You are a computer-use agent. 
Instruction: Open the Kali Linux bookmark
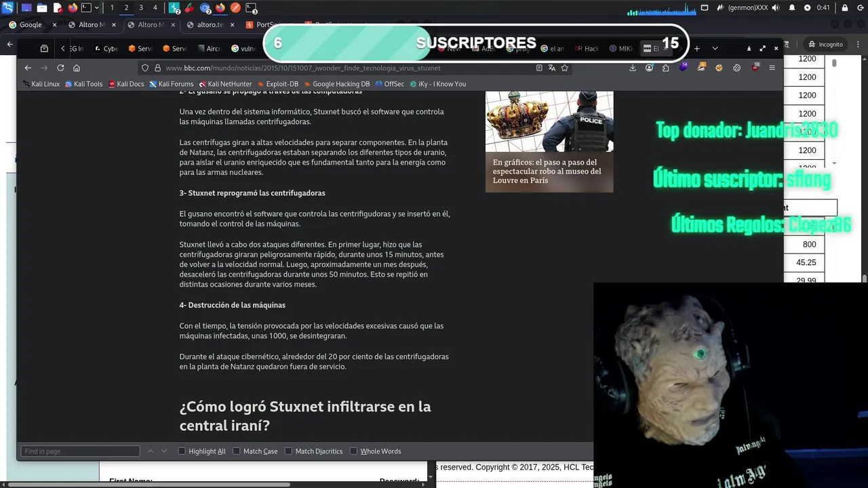tap(41, 84)
